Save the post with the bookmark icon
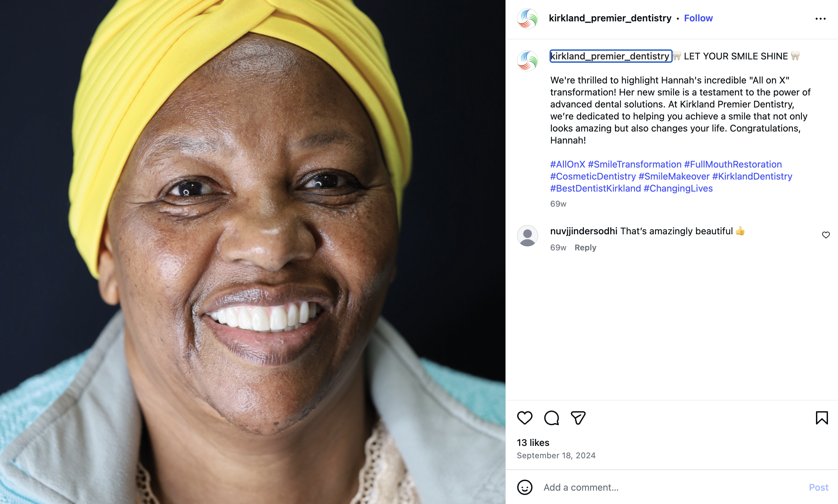838x504 pixels. point(822,418)
